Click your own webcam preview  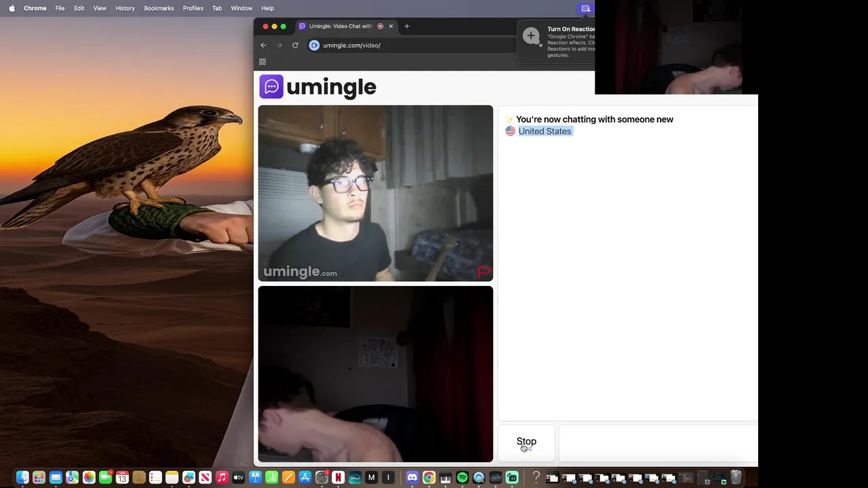[x=375, y=374]
